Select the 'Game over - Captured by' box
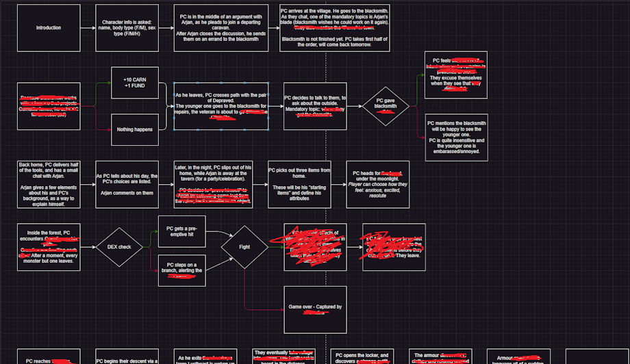Viewport: 630px width, 364px height. pyautogui.click(x=315, y=309)
